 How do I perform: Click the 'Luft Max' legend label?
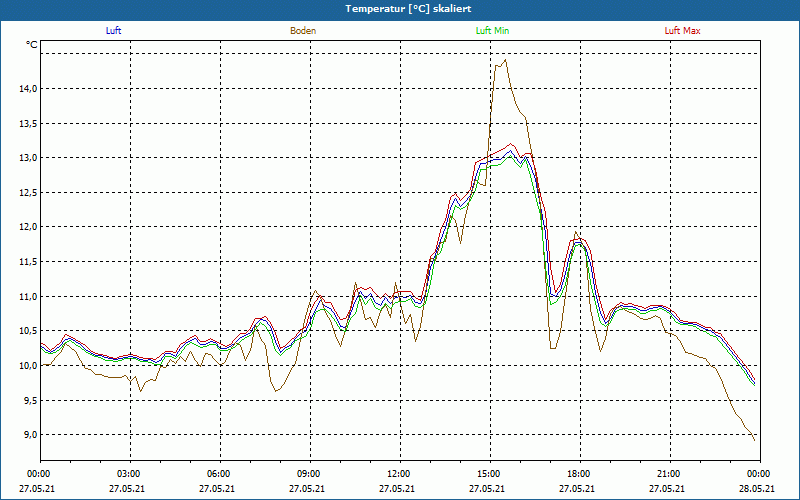[x=682, y=31]
